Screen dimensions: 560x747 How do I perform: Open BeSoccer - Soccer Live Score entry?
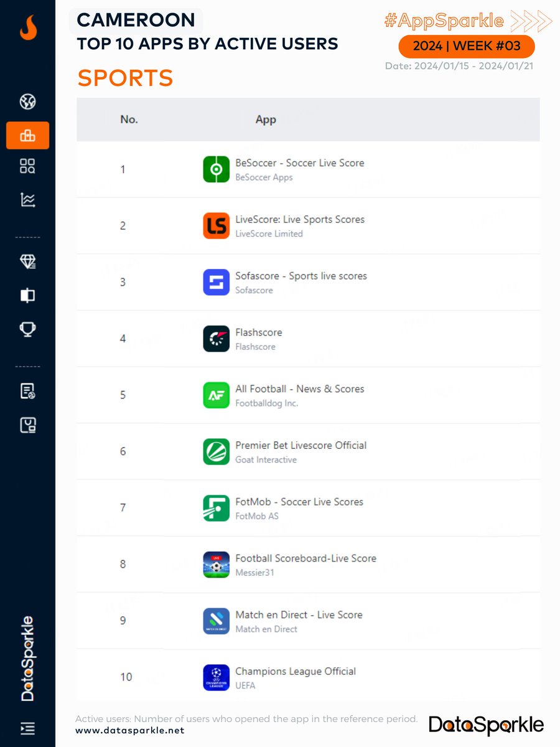pyautogui.click(x=300, y=162)
